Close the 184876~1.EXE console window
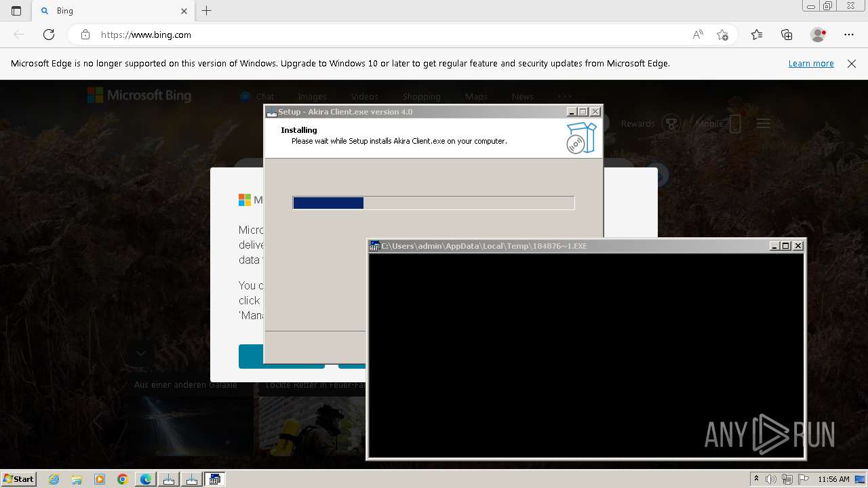The height and width of the screenshot is (488, 868). pyautogui.click(x=798, y=246)
